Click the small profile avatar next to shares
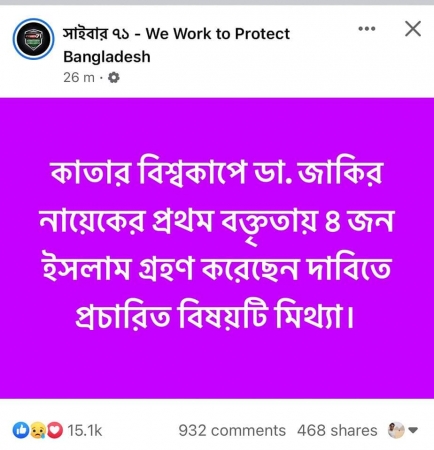 pos(396,430)
